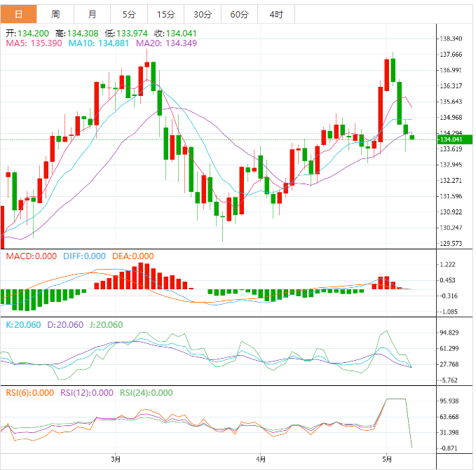The height and width of the screenshot is (470, 476).
Task: Click the 95.938 RSI axis label
Action: point(449,401)
